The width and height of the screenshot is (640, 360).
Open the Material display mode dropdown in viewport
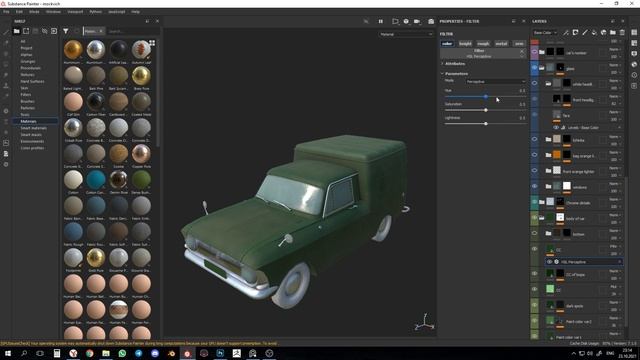(406, 34)
